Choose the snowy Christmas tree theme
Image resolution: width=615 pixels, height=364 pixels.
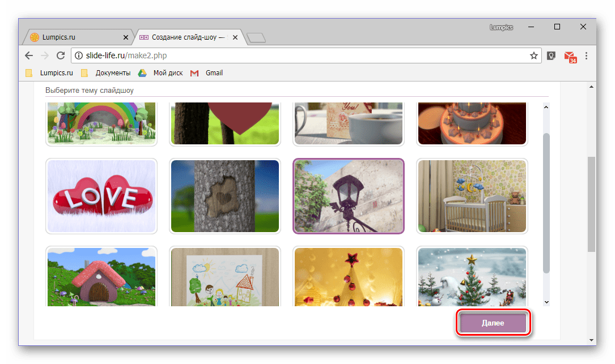click(x=472, y=276)
